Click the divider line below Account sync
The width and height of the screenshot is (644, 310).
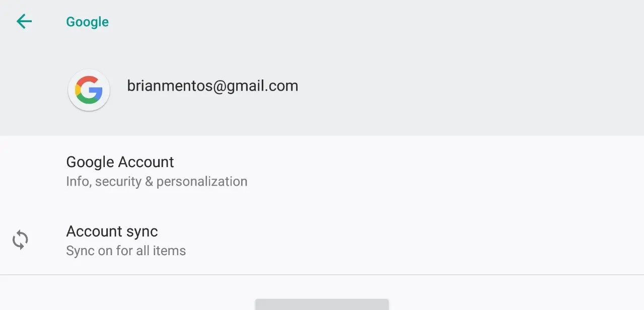[x=322, y=275]
